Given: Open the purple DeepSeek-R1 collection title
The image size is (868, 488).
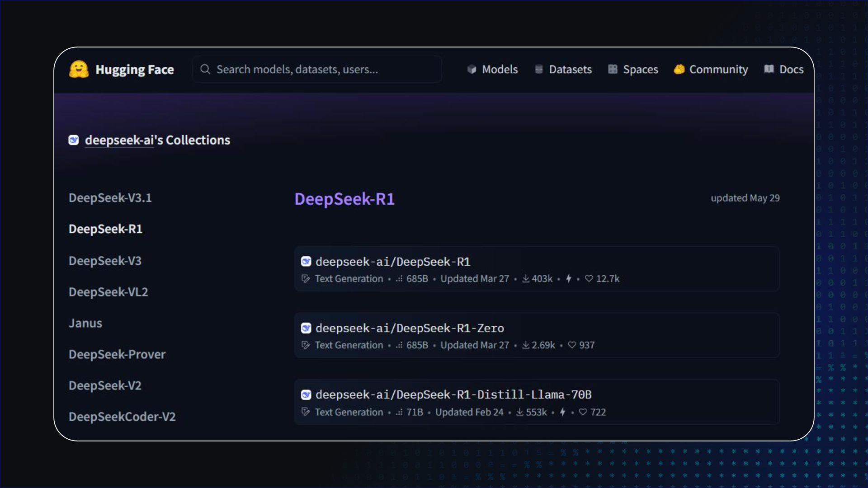Looking at the screenshot, I should point(344,199).
